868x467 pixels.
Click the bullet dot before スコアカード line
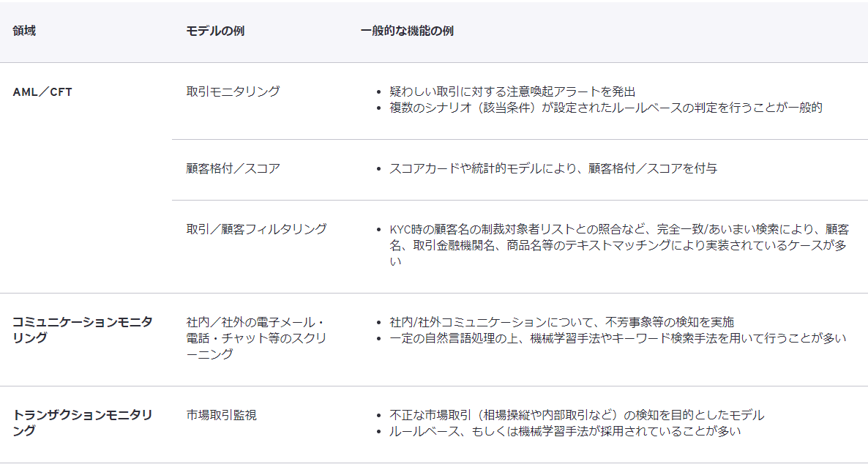pos(378,169)
